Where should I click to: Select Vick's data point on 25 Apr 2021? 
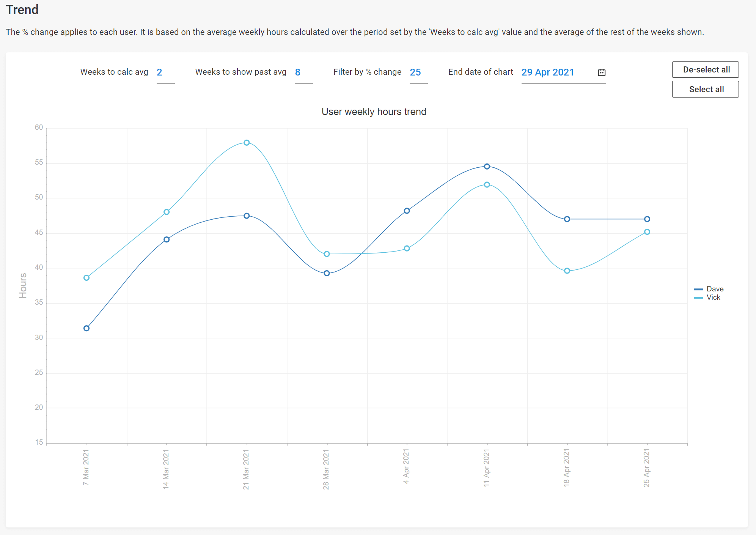coord(647,232)
